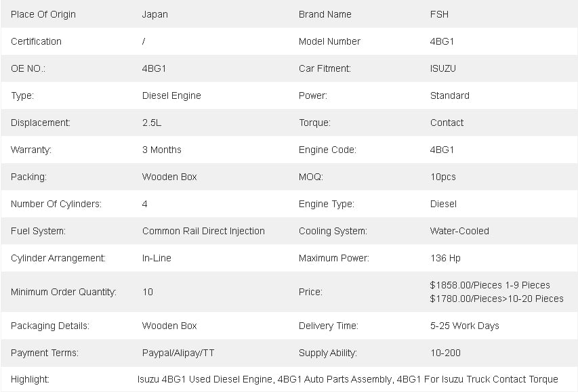Click the Model Number '4BG1' value
Viewport: 578px width, 392px height.
coord(442,41)
